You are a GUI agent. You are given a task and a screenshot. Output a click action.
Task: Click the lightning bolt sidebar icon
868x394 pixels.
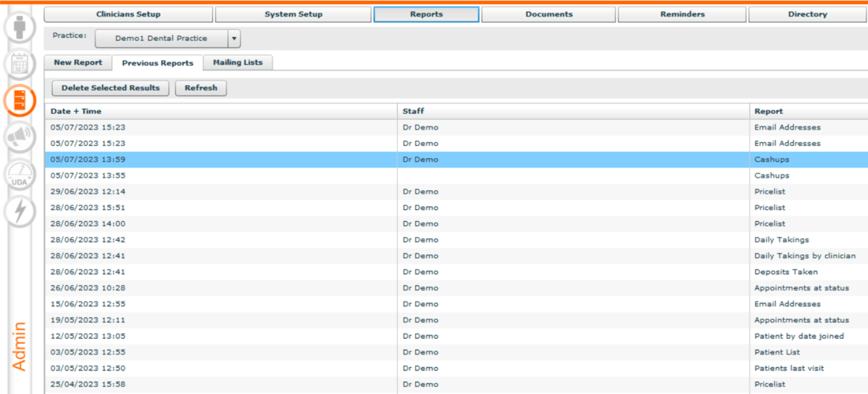point(20,211)
